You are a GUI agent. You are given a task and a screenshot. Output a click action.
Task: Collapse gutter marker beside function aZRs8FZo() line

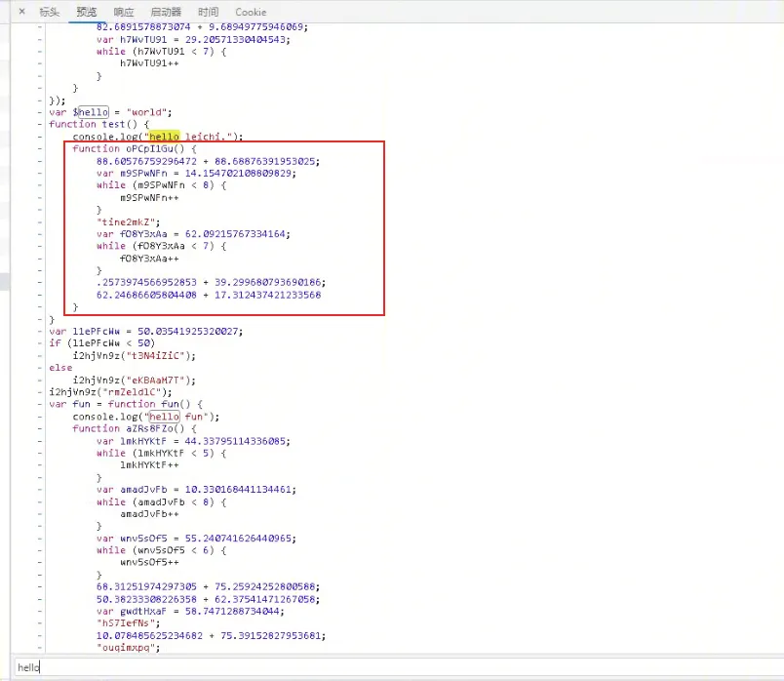pyautogui.click(x=40, y=428)
